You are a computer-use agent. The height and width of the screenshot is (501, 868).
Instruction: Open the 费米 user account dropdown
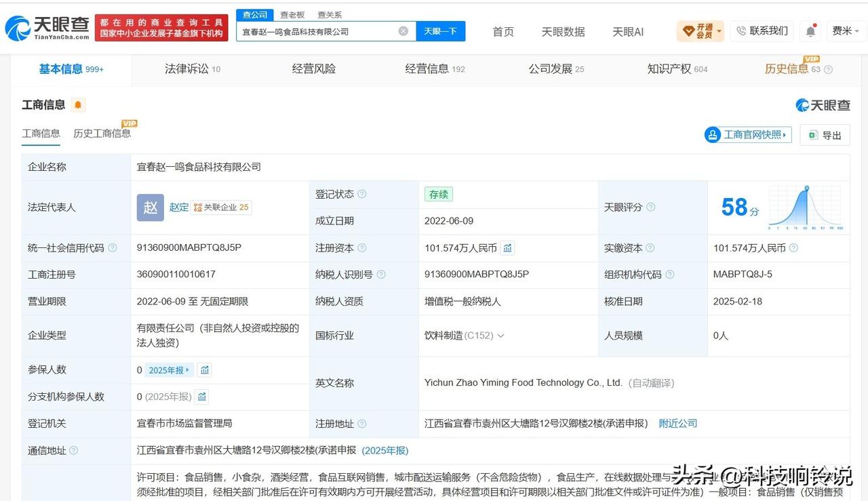pyautogui.click(x=846, y=31)
